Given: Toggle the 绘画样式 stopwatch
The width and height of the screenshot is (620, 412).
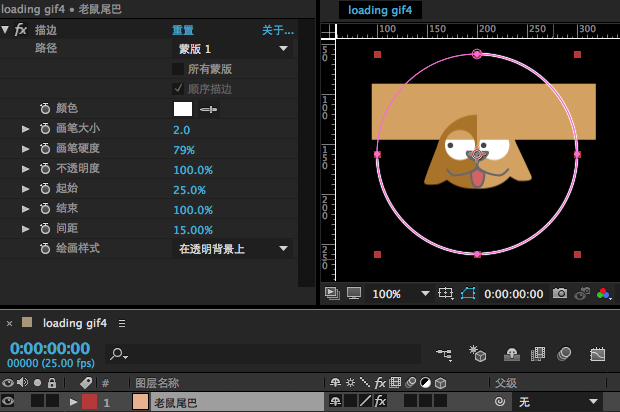Looking at the screenshot, I should [45, 248].
